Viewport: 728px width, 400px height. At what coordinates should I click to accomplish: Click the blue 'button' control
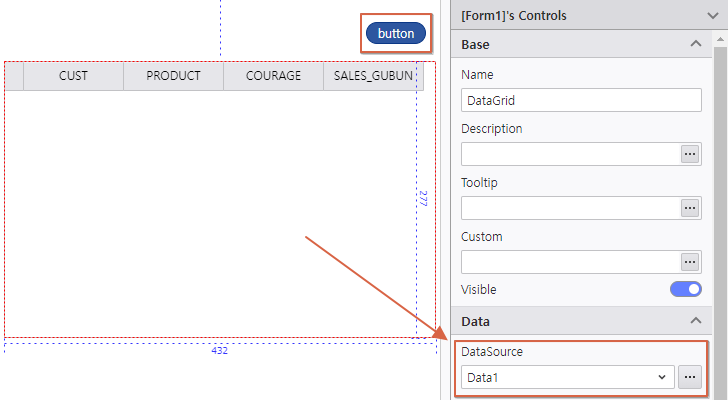[396, 34]
